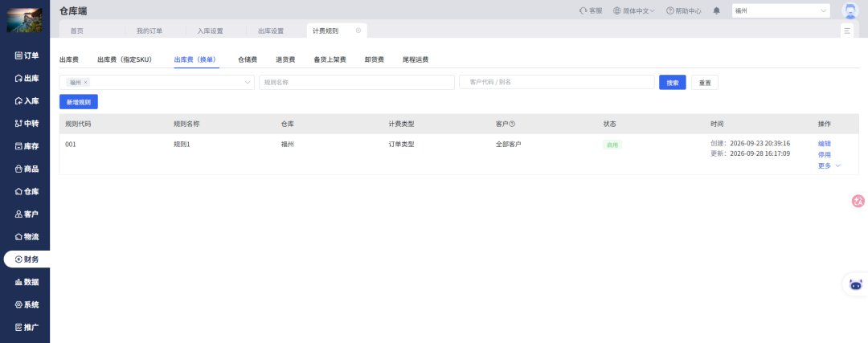
Task: Open the 物流 sidebar menu
Action: click(27, 237)
